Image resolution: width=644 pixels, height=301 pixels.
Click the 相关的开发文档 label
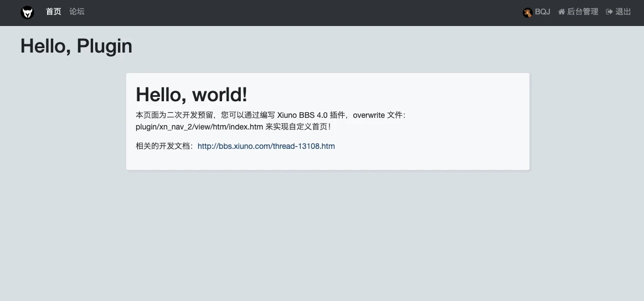click(x=164, y=146)
